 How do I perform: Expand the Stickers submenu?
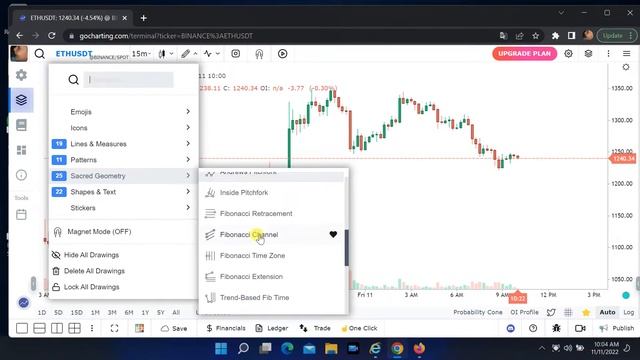click(x=123, y=208)
